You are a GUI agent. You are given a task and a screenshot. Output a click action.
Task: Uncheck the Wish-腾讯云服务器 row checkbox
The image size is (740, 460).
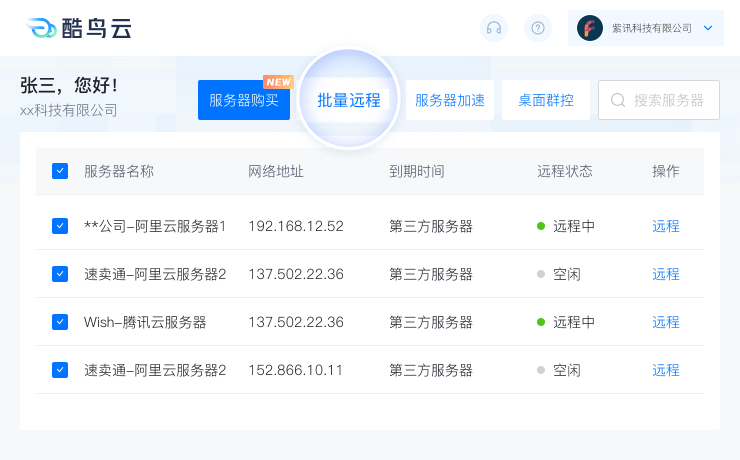[60, 322]
